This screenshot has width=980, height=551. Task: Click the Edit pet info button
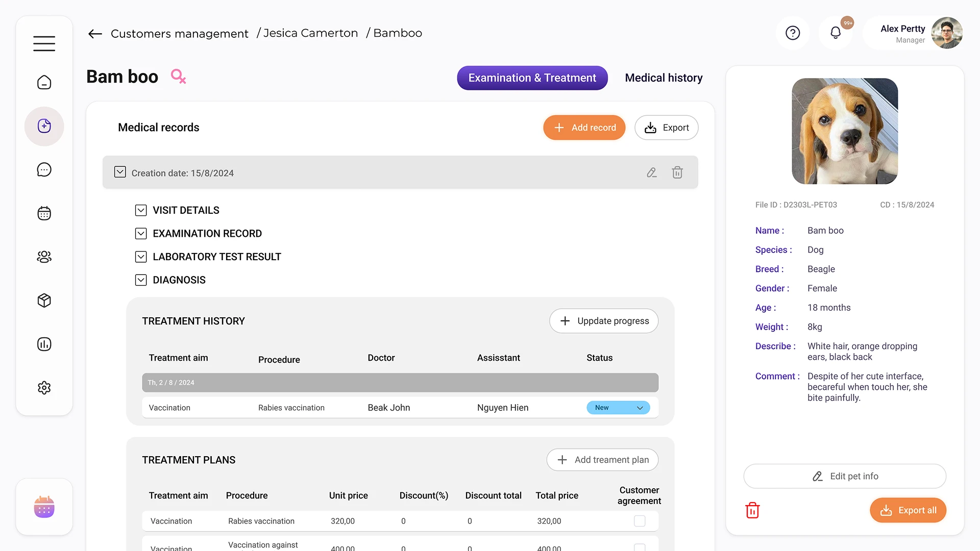(844, 476)
